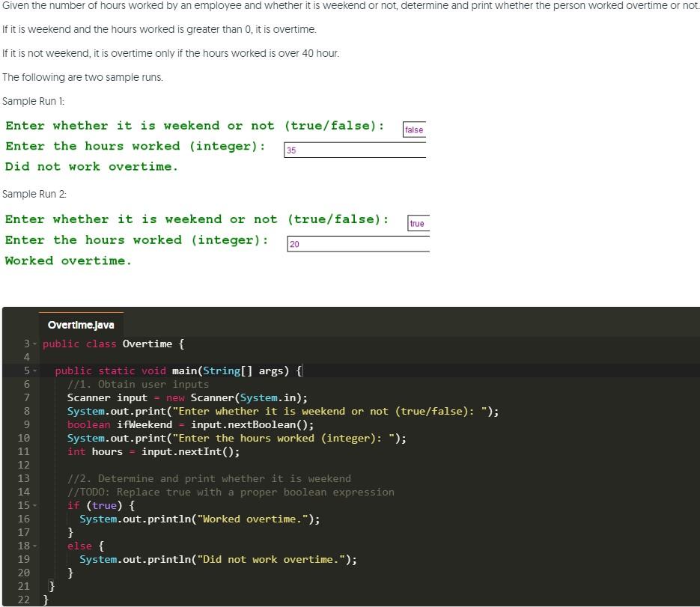Select the hours field containing 20
Viewport: 700px width, 607px height.
[358, 244]
